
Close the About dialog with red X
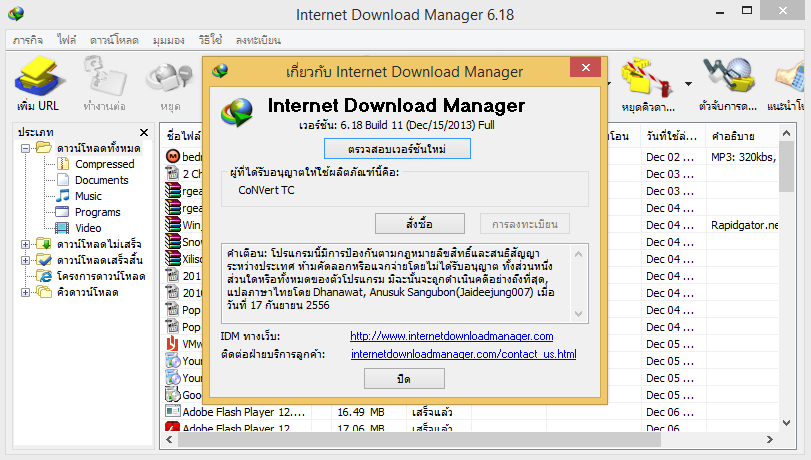(585, 67)
